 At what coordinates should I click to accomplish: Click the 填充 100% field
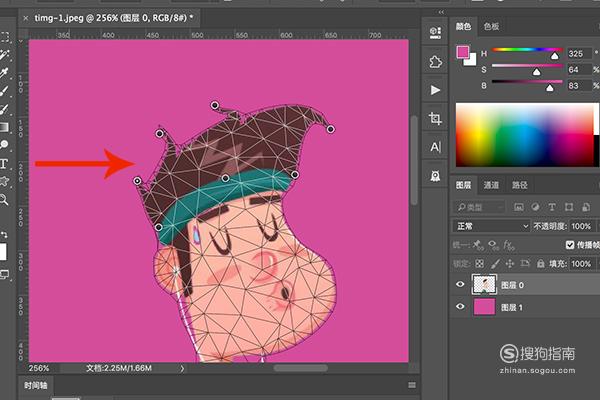[x=580, y=264]
